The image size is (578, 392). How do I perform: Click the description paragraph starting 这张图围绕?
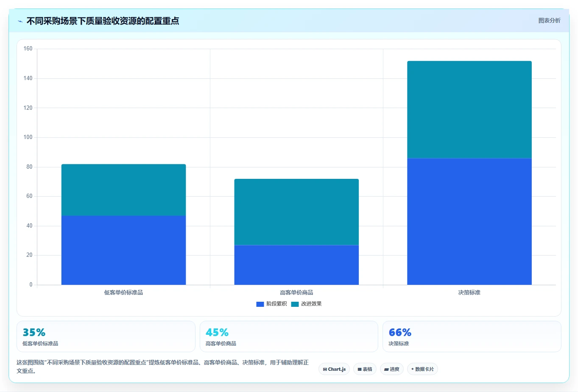tap(163, 367)
